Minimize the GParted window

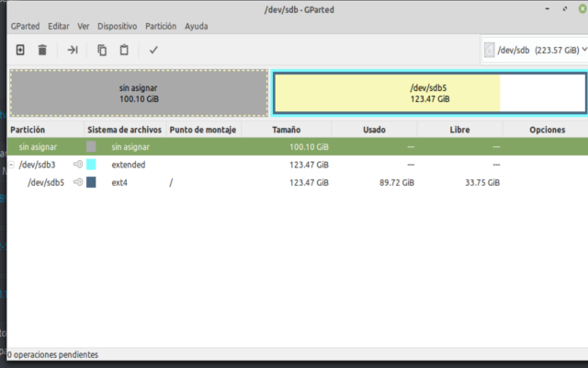[548, 8]
